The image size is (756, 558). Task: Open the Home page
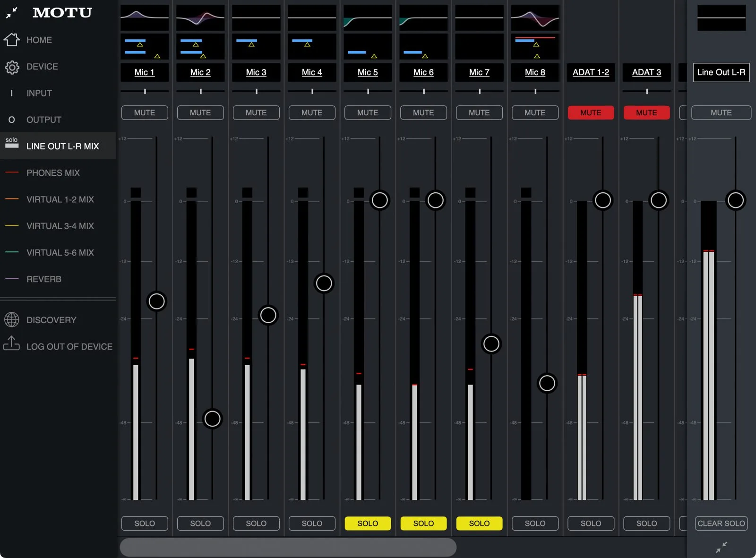(x=58, y=40)
